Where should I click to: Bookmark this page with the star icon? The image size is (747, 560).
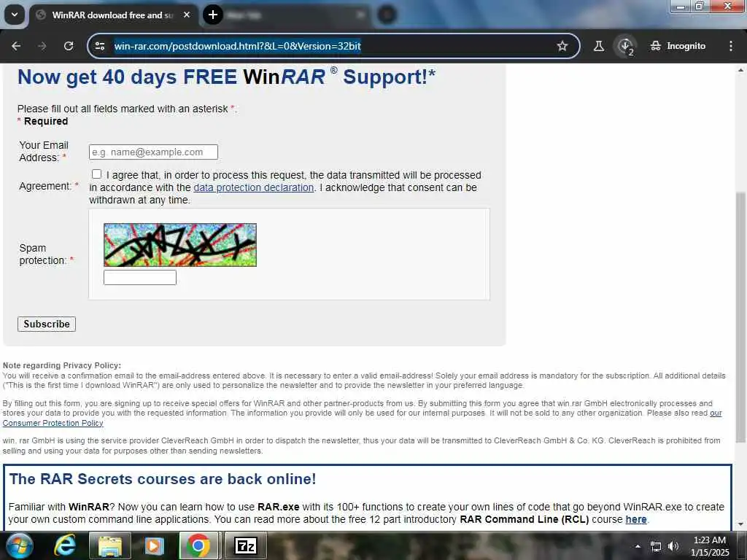pyautogui.click(x=562, y=46)
